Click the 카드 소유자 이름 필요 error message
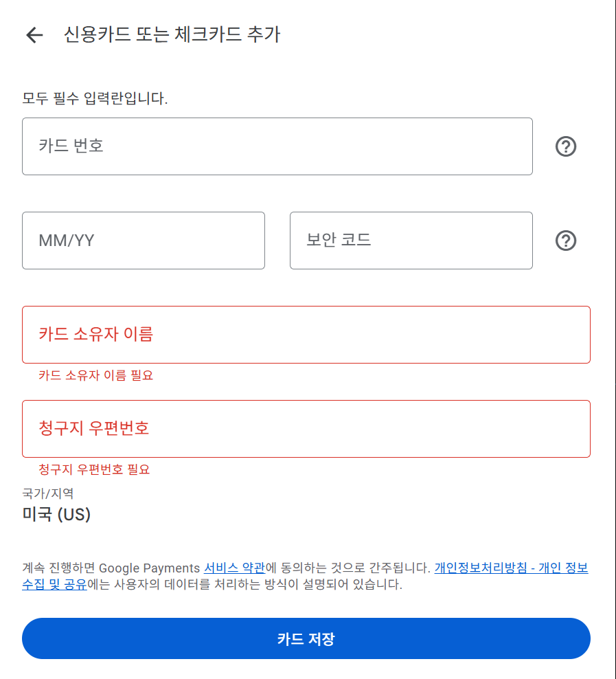This screenshot has width=616, height=679. (x=95, y=375)
